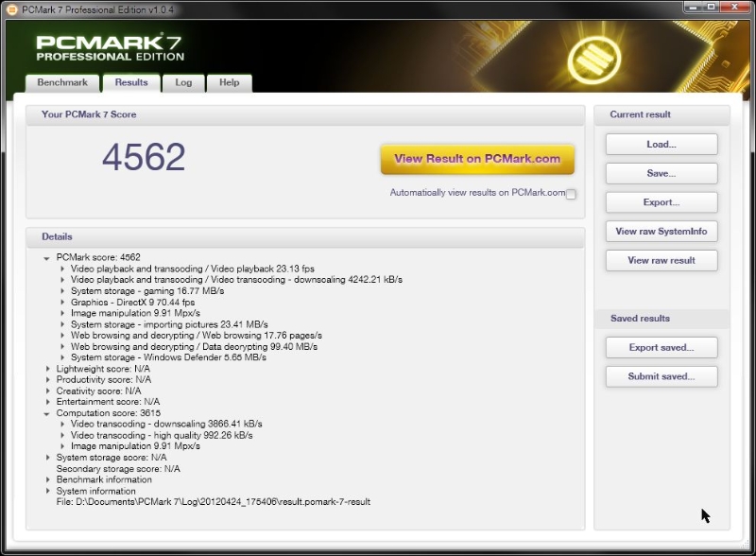The image size is (756, 556).
Task: Click the Load... button
Action: coord(661,145)
